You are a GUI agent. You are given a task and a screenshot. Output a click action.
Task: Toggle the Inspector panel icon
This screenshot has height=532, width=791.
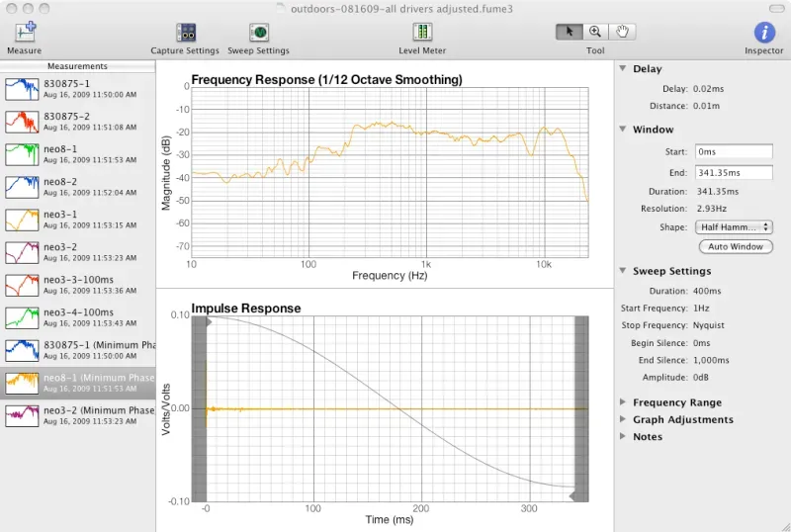[764, 33]
